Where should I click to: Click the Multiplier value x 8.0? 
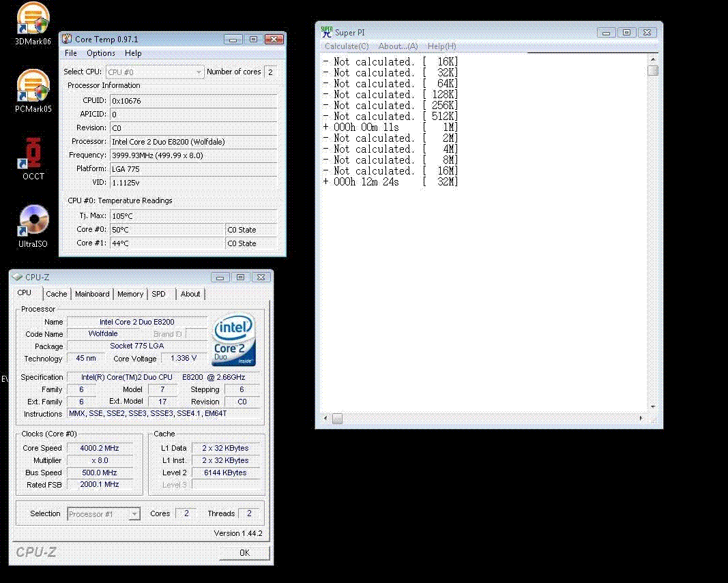tap(100, 460)
